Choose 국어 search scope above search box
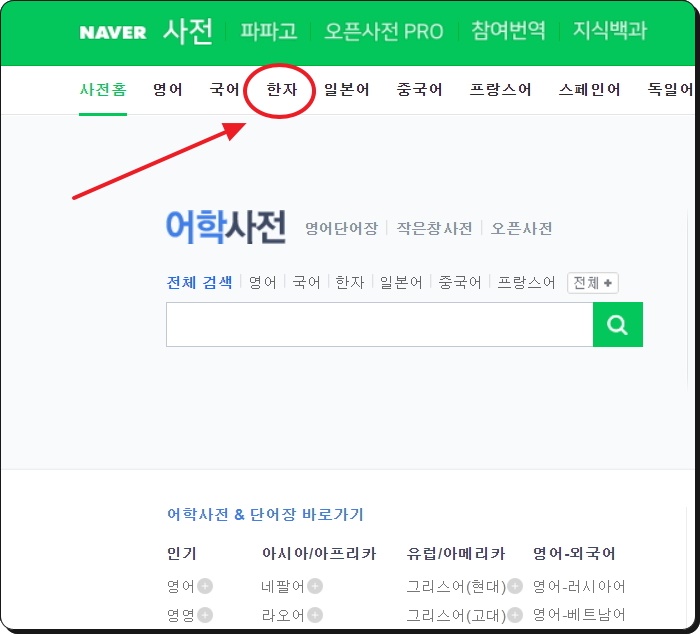700x634 pixels. [306, 283]
